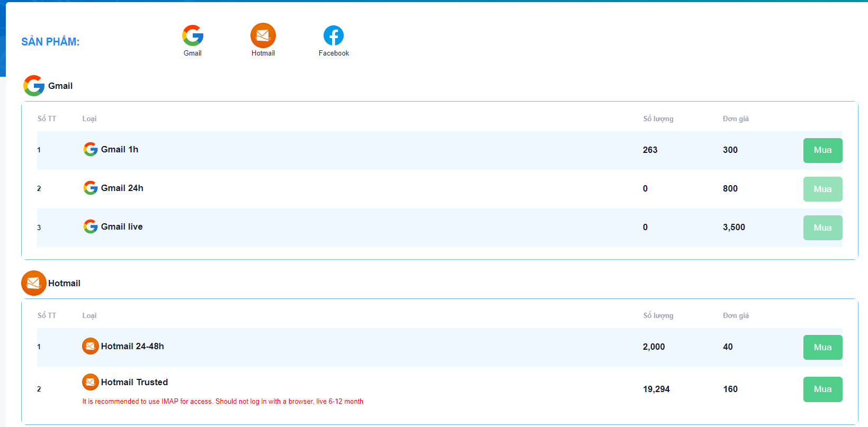Viewport: 868px width, 427px height.
Task: Click the Mua button for Gmail 24h
Action: pyautogui.click(x=823, y=189)
